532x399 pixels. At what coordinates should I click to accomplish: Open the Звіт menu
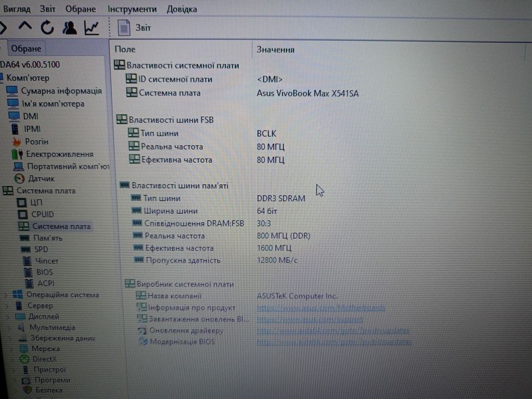pyautogui.click(x=47, y=9)
